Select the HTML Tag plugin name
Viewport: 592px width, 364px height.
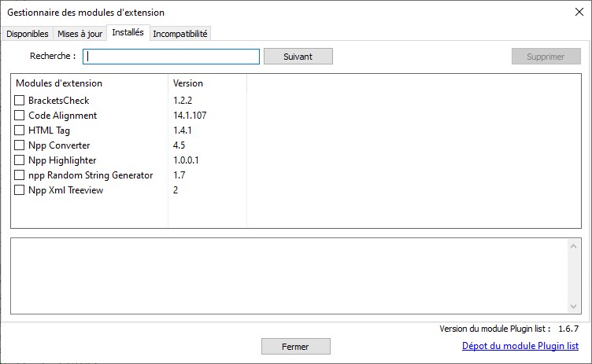point(49,131)
